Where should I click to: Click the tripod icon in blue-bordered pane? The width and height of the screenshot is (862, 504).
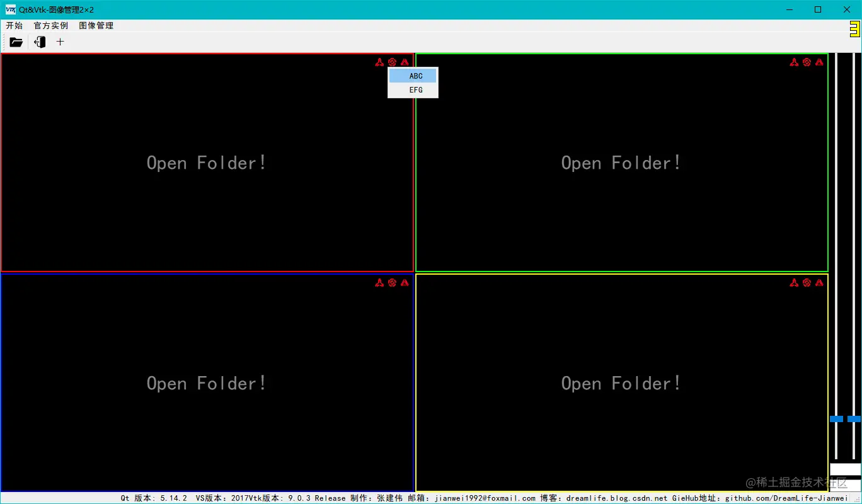[379, 282]
